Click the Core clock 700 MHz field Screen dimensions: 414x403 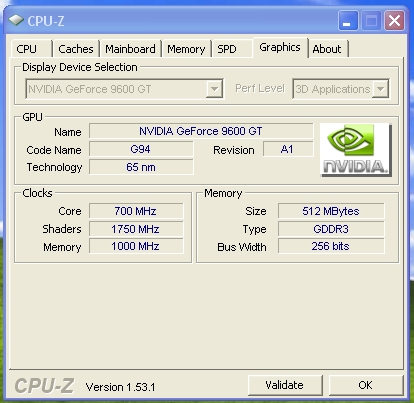tap(136, 211)
